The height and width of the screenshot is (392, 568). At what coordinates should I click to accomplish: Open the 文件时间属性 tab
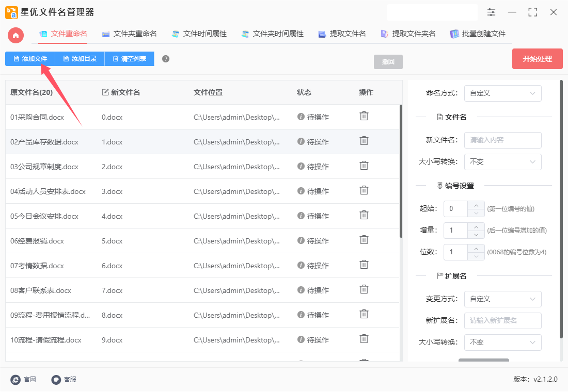(x=199, y=34)
